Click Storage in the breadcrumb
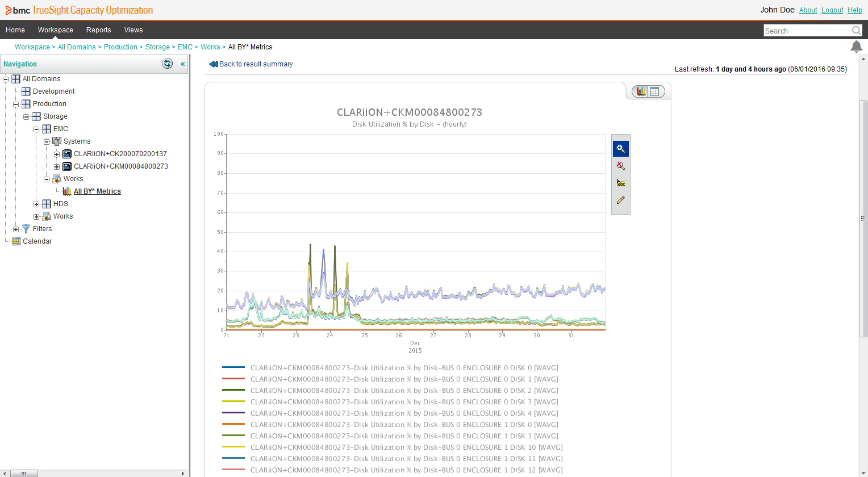The image size is (868, 477). 157,47
